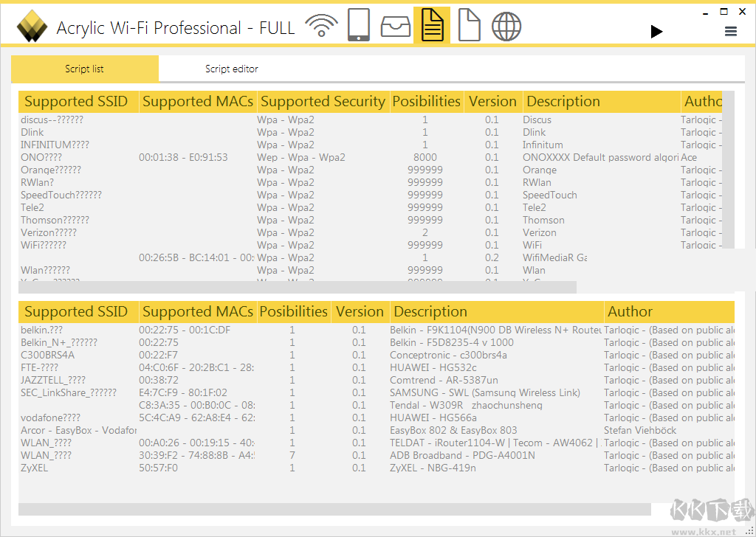This screenshot has height=537, width=756.
Task: Sort top table by Supported SSID
Action: click(76, 102)
